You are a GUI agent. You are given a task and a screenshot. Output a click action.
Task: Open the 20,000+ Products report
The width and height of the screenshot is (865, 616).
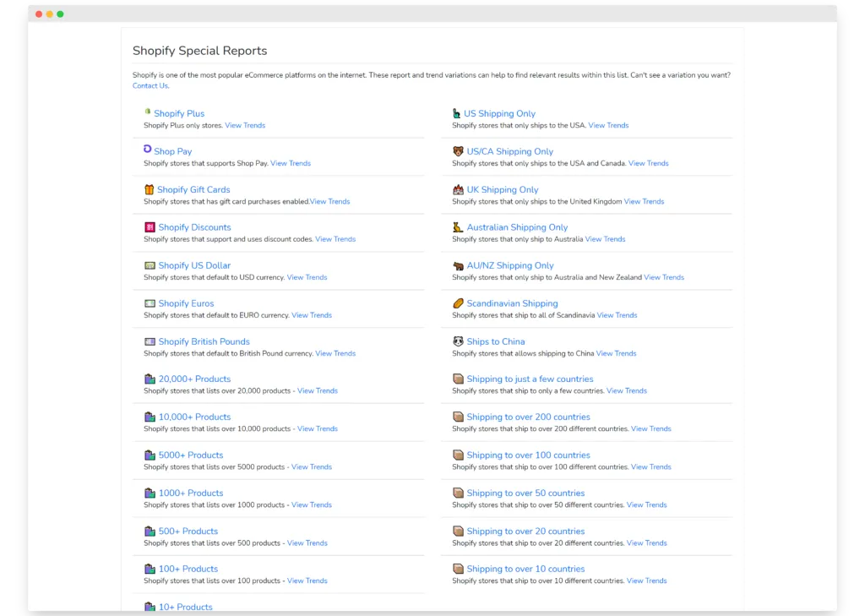tap(194, 379)
